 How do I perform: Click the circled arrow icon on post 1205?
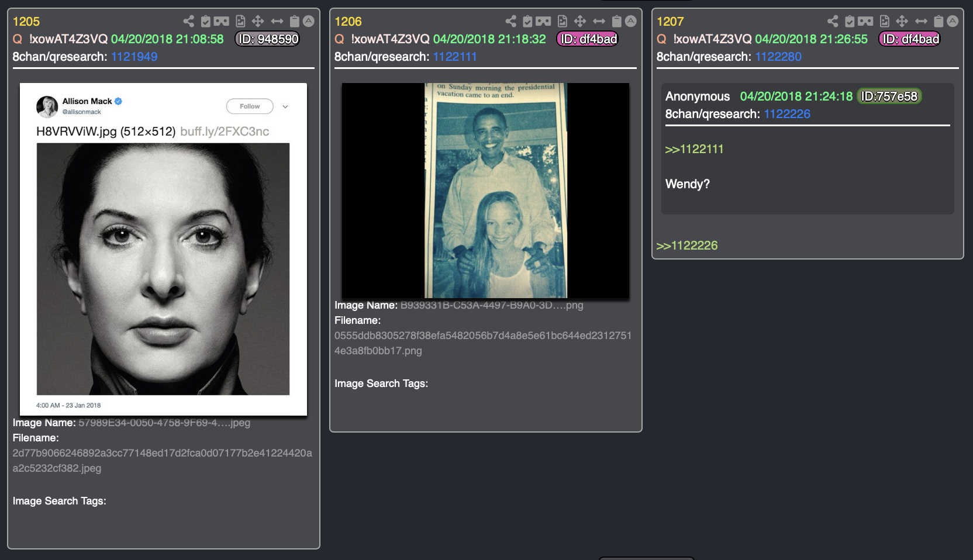[309, 22]
